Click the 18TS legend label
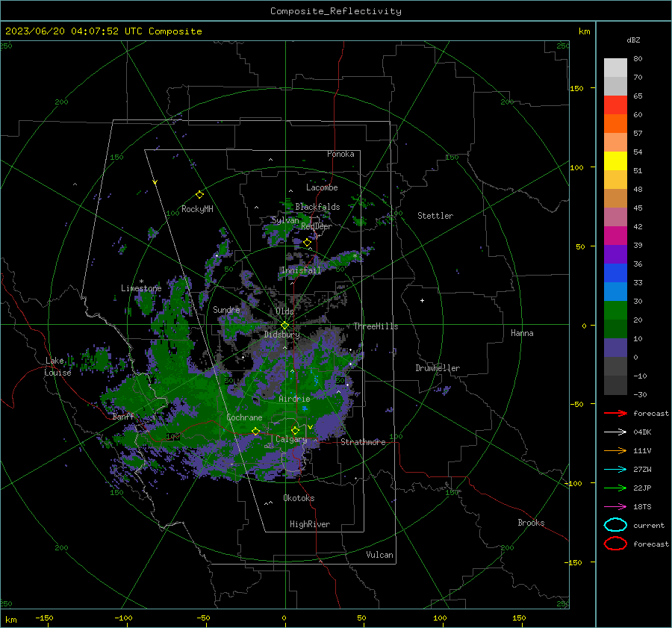Viewport: 672px width, 628px height. (642, 507)
